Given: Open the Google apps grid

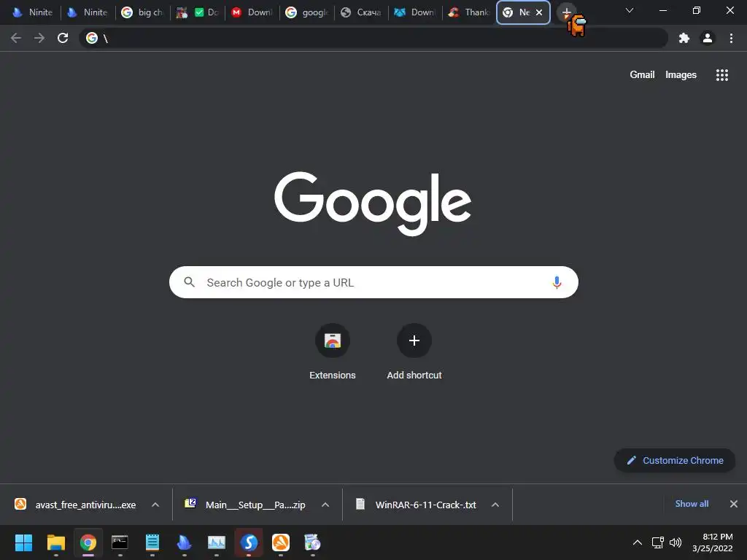Looking at the screenshot, I should pos(721,75).
